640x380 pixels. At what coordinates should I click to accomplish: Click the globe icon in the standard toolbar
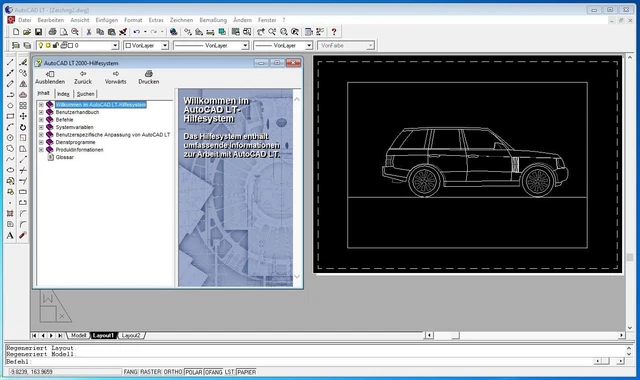[173, 31]
